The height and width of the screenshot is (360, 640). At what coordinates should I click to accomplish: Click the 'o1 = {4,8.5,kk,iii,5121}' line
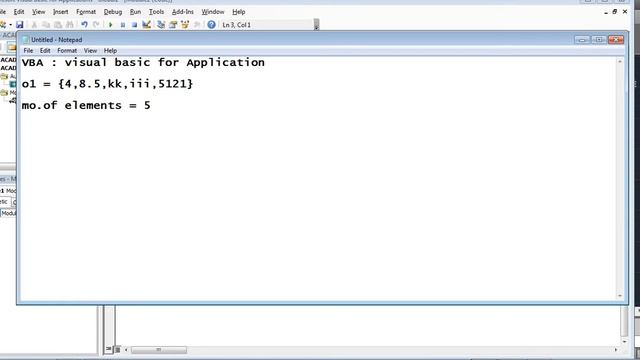pos(107,84)
